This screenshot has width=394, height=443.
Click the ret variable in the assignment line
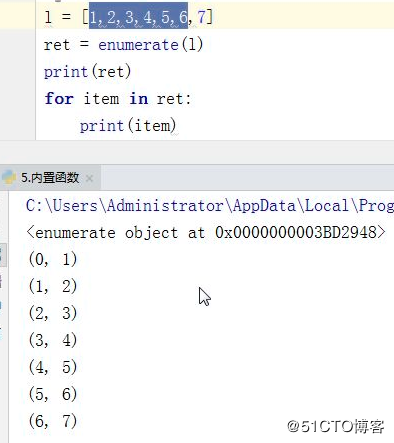tap(57, 45)
